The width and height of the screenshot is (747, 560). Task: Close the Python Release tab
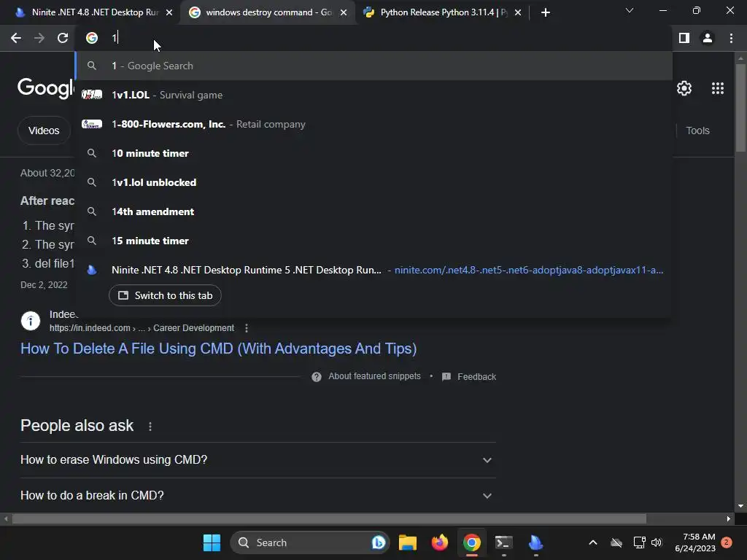[518, 12]
